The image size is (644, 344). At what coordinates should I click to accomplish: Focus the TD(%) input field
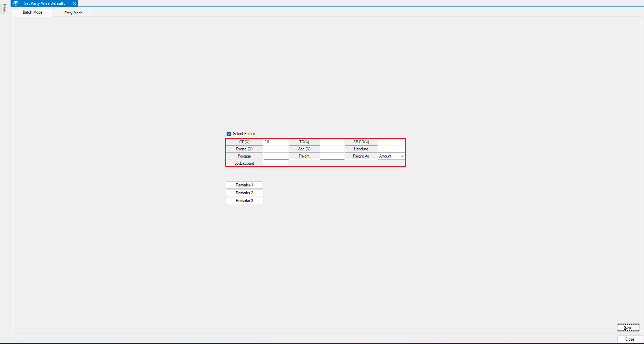tap(332, 142)
